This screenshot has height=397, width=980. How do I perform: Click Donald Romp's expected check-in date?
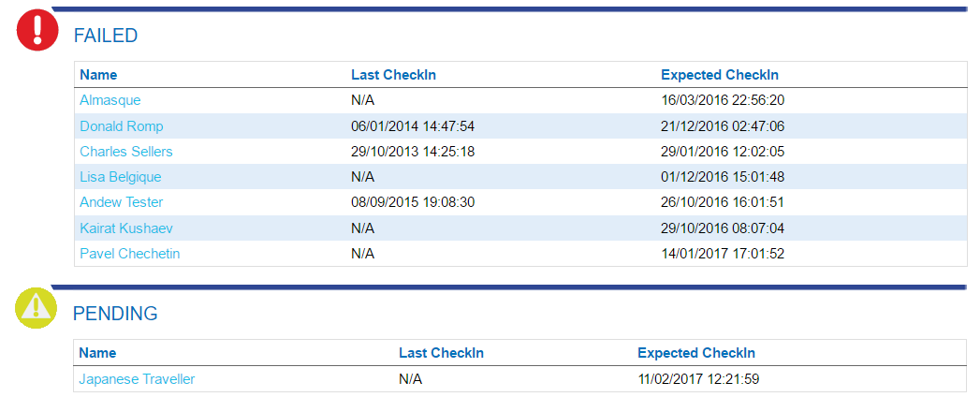click(x=723, y=126)
